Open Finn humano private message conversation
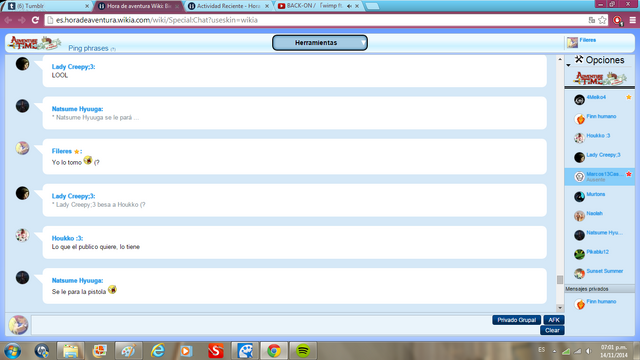640x360 pixels. coord(601,302)
